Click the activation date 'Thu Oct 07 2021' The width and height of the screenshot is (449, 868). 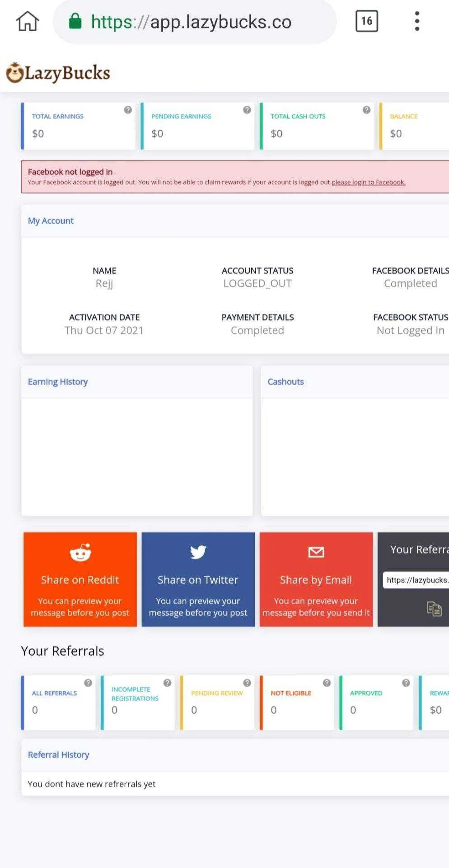(x=104, y=330)
